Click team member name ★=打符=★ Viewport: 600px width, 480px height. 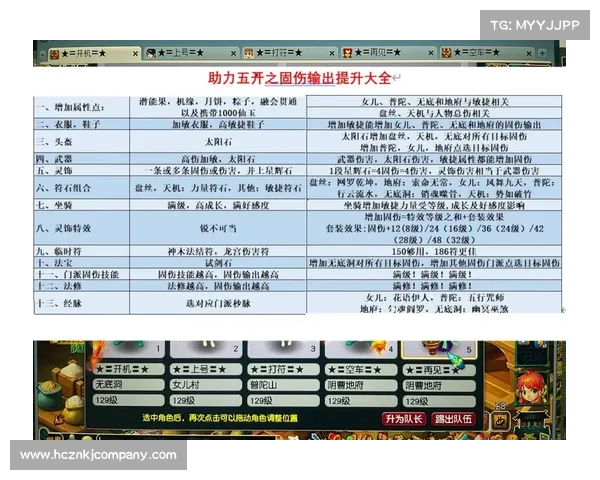click(283, 369)
